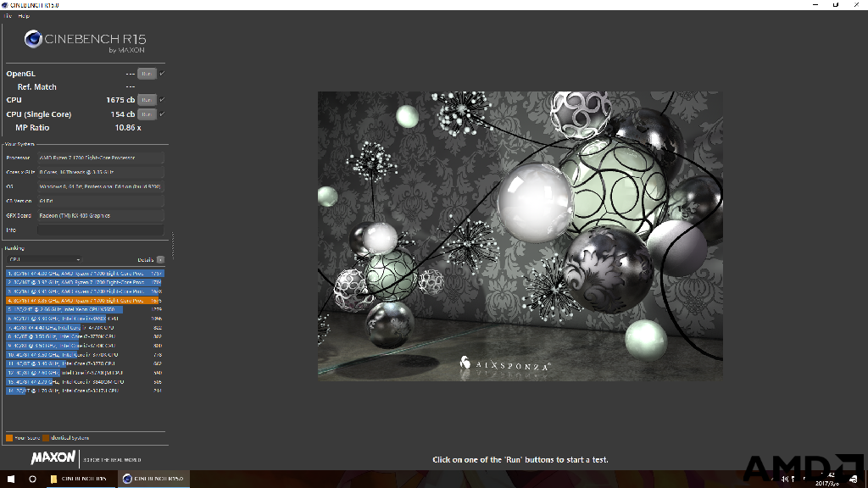Toggle the ranking Details button
Screen dimensions: 868x488
click(160, 259)
